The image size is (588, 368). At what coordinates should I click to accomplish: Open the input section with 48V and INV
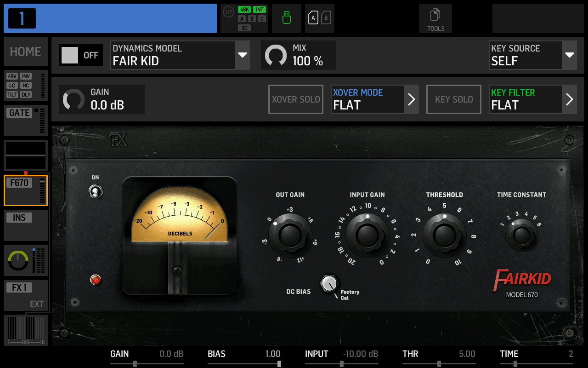pyautogui.click(x=26, y=86)
